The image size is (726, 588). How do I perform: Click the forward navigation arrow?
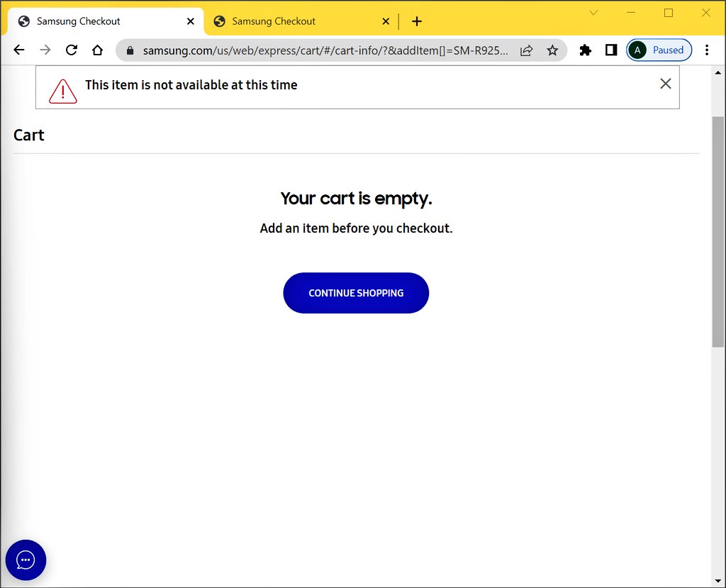(x=45, y=50)
